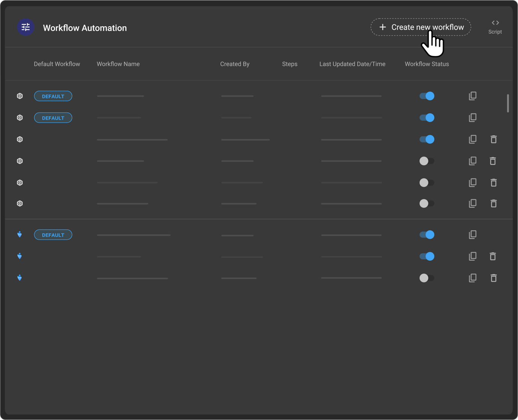Enable the status toggle on the fourth workflow row
Screen dimensions: 518x420
427,161
